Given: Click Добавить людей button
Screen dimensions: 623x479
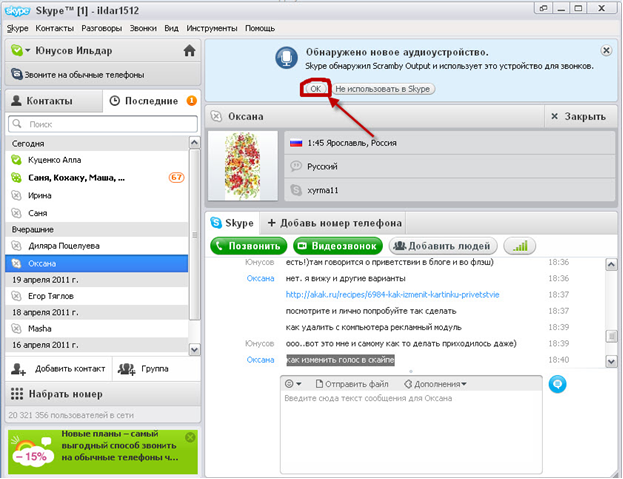Looking at the screenshot, I should pos(443,246).
